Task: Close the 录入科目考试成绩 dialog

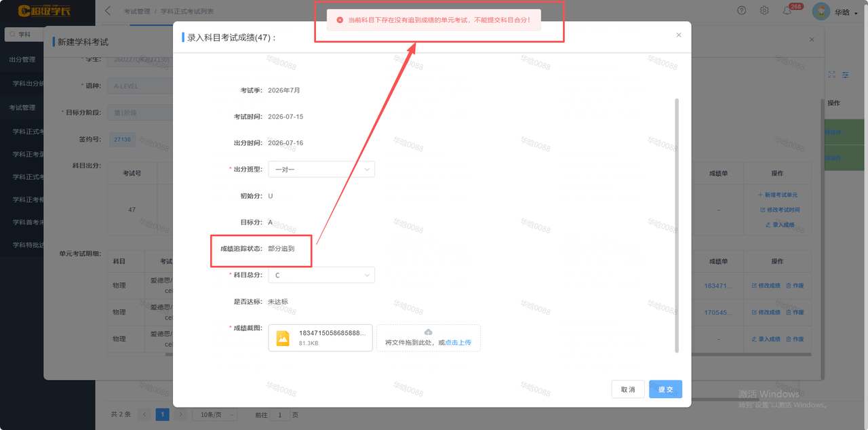Action: (x=679, y=35)
